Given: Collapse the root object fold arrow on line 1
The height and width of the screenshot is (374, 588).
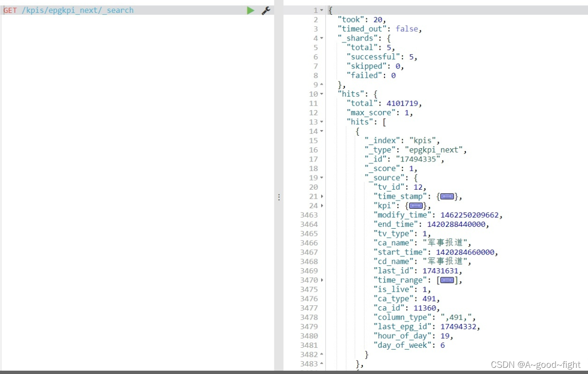Looking at the screenshot, I should pyautogui.click(x=322, y=10).
